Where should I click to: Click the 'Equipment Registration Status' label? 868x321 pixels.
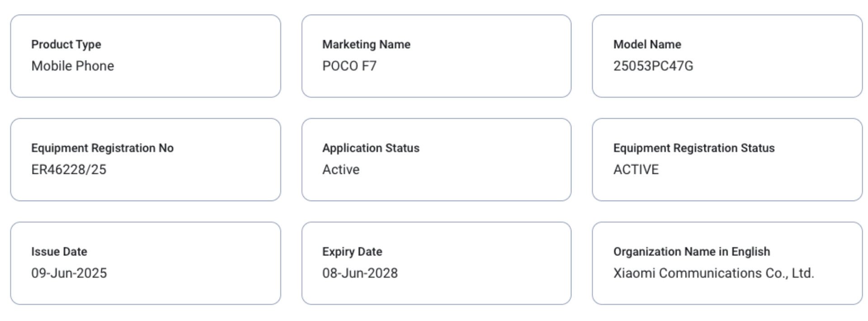[693, 148]
